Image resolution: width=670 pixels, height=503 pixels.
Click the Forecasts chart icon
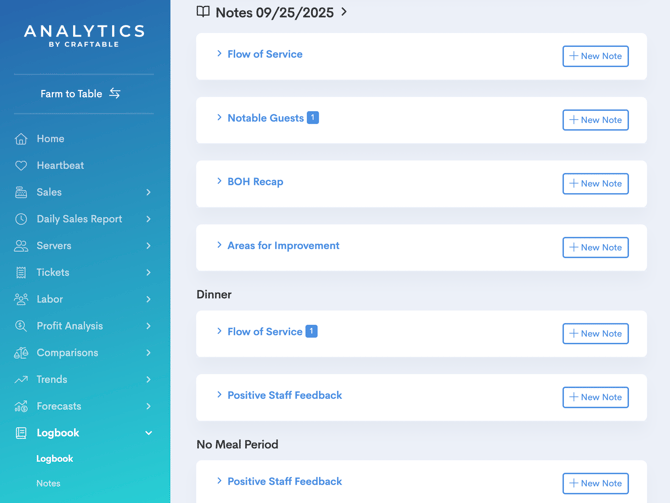tap(21, 406)
